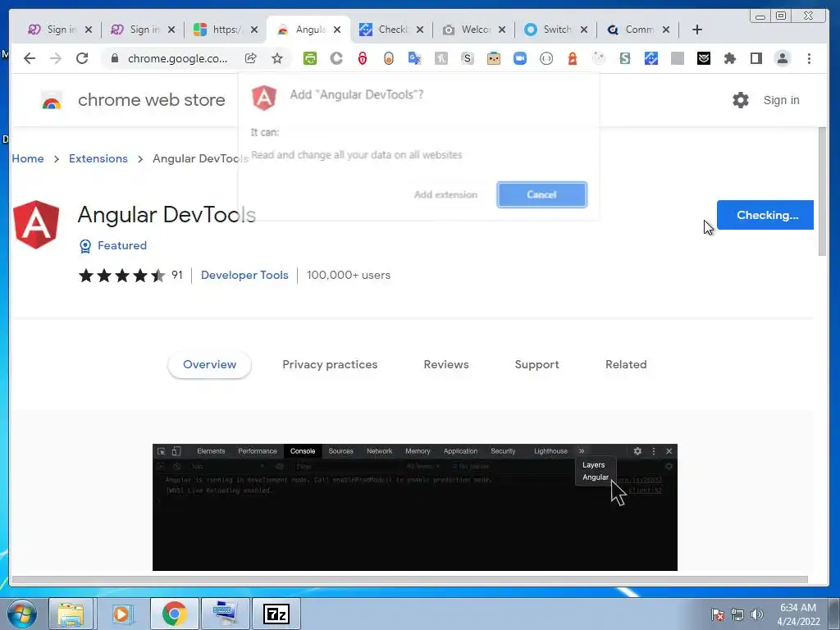
Task: Close the Angular DevTools browser tab
Action: coord(337,30)
